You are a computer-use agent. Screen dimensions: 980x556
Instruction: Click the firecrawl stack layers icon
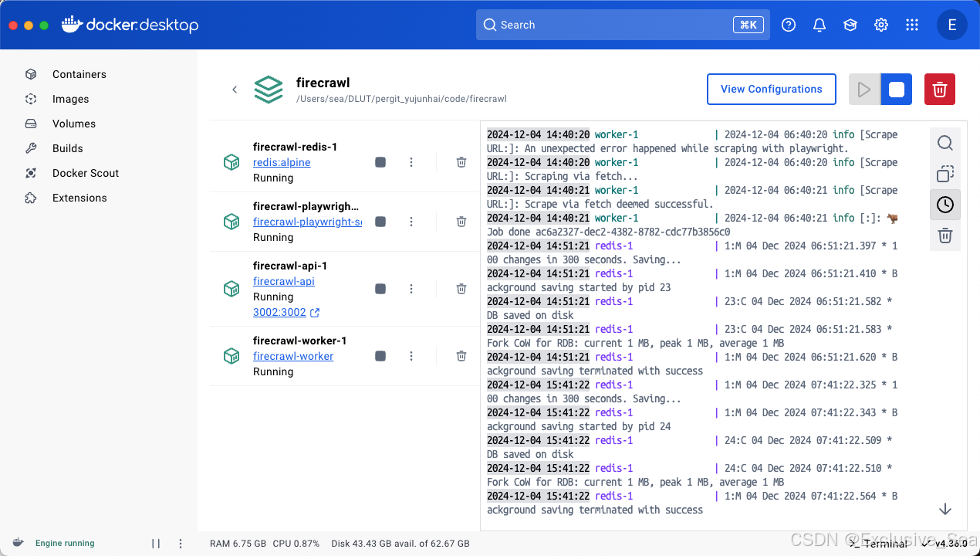pos(269,90)
